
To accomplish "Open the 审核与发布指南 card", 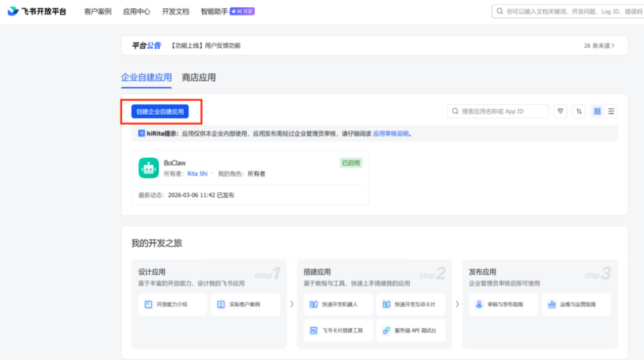I will tap(503, 304).
